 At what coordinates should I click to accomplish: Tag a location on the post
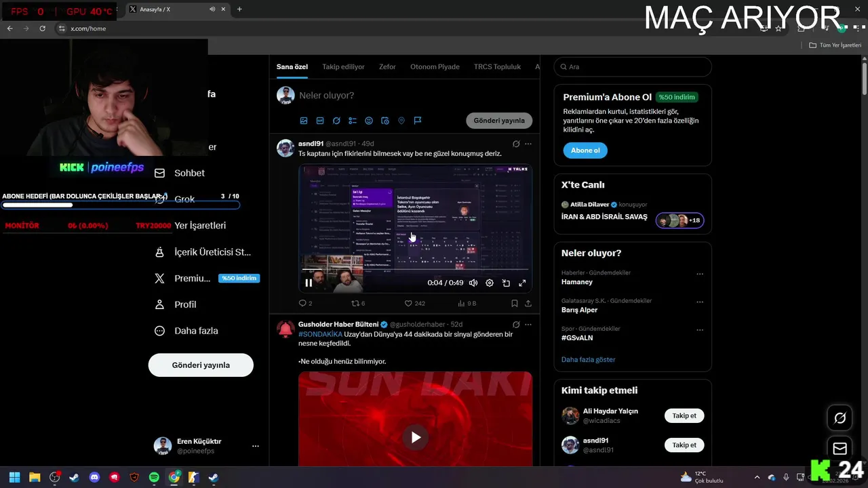point(401,121)
